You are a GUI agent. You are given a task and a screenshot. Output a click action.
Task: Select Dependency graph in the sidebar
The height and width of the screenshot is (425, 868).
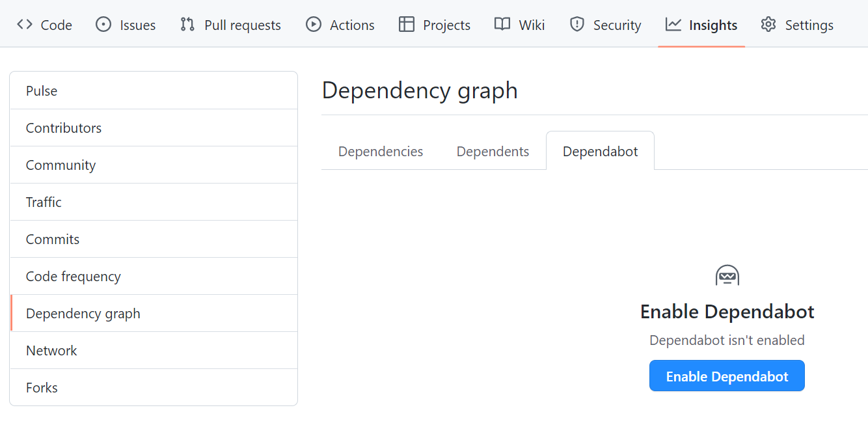click(x=154, y=313)
